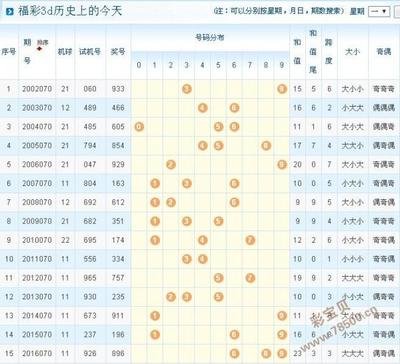400x364 pixels.
Task: Click ball 2 in row 2006070
Action: 171,164
